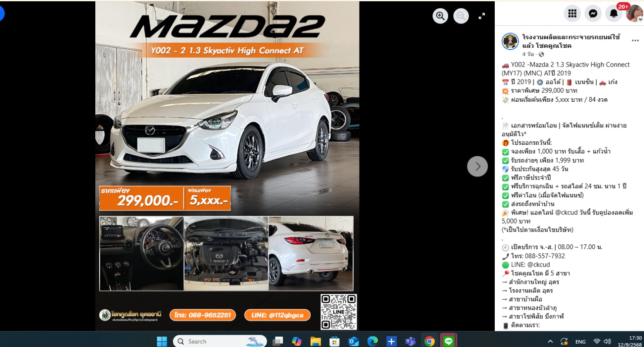Image resolution: width=644 pixels, height=347 pixels.
Task: Open Task View on the taskbar
Action: pyautogui.click(x=278, y=341)
